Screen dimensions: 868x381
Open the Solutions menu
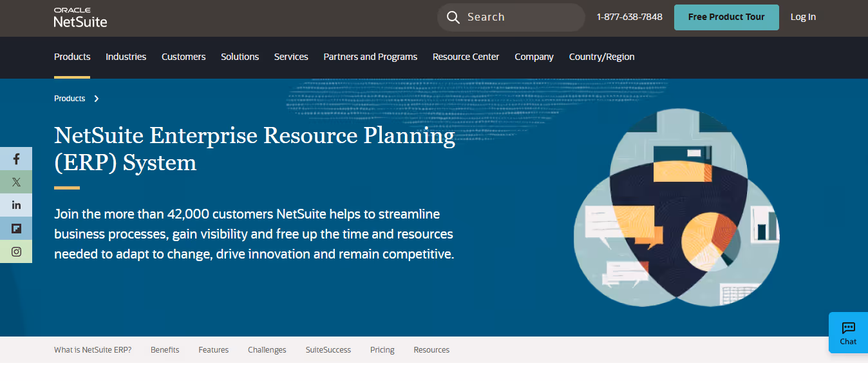[240, 57]
